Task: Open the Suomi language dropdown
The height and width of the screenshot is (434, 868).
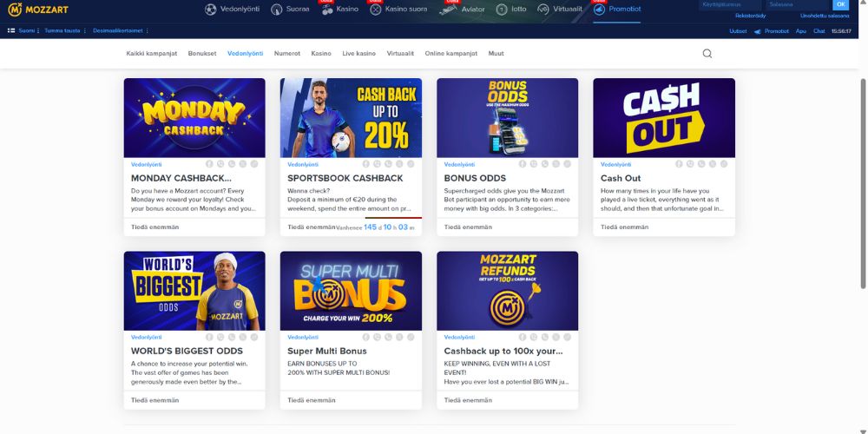Action: tap(23, 31)
